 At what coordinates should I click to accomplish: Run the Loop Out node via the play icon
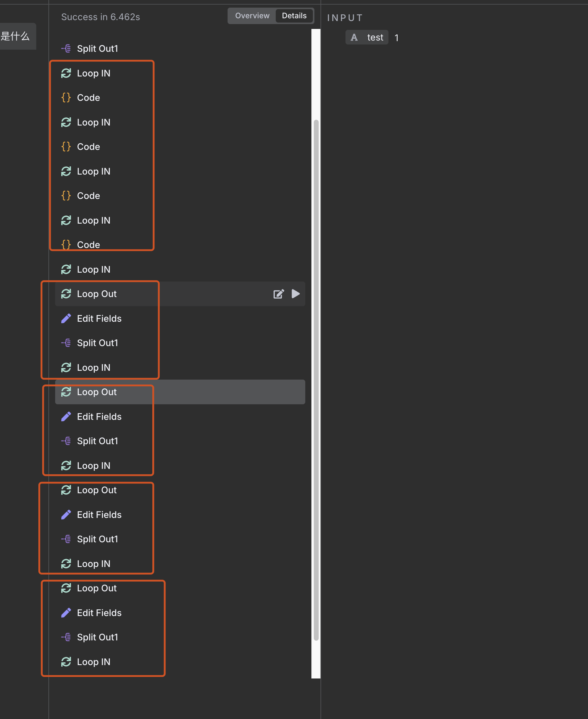click(x=296, y=294)
